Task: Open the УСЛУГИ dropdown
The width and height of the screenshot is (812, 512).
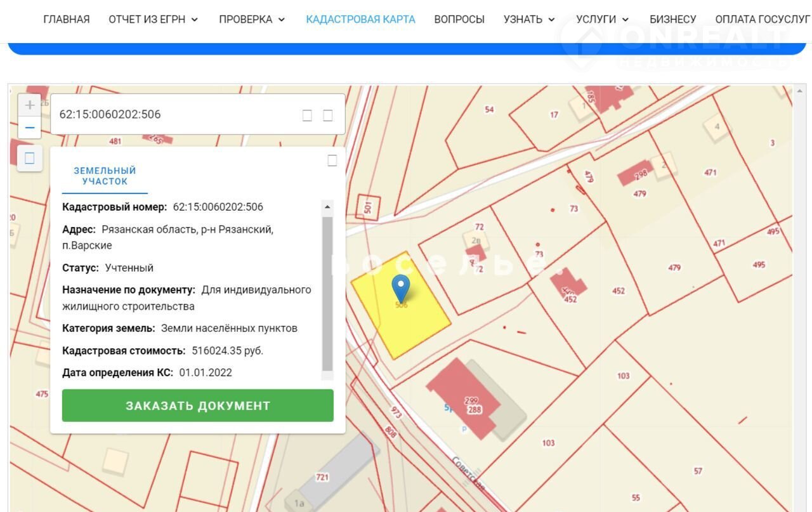Action: pos(602,20)
